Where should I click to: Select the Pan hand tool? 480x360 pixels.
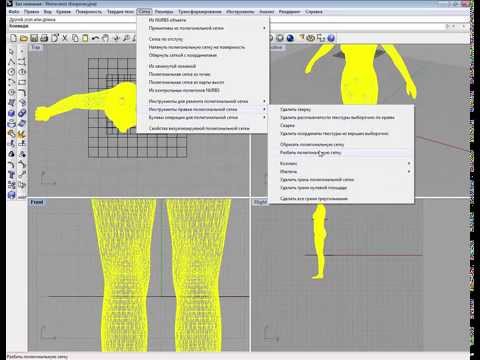click(x=106, y=38)
